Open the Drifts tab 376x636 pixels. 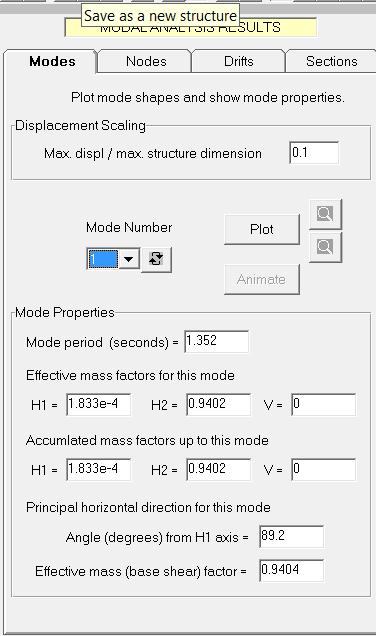[x=239, y=61]
